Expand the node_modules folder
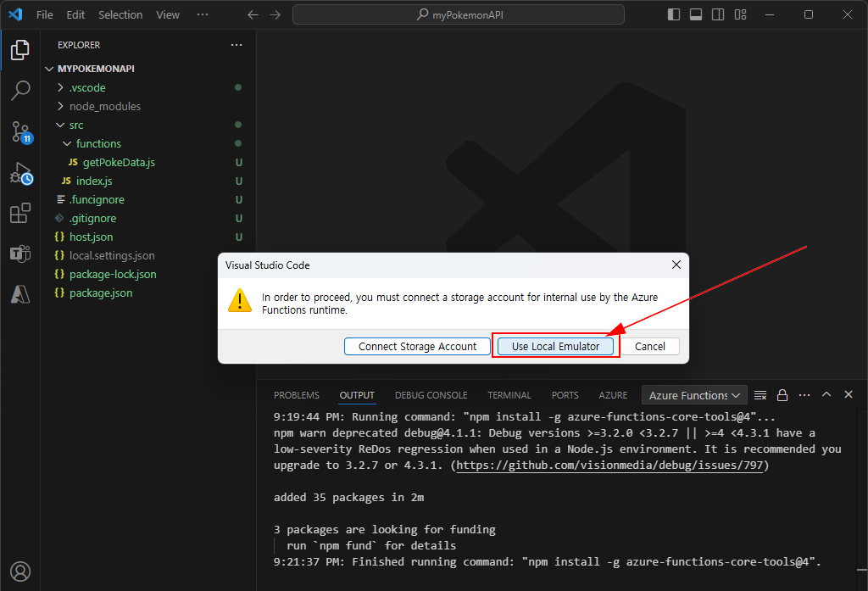This screenshot has height=591, width=868. (149, 106)
